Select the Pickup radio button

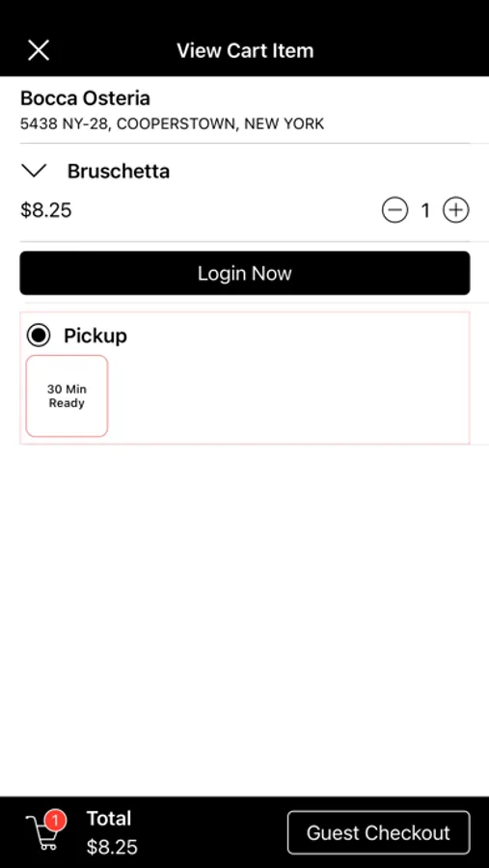point(39,336)
